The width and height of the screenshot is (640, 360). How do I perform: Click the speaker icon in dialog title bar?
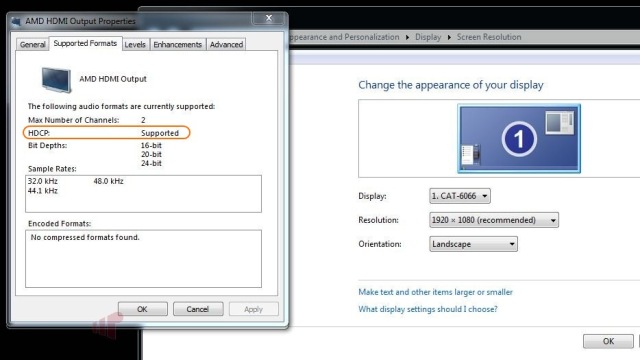click(16, 21)
